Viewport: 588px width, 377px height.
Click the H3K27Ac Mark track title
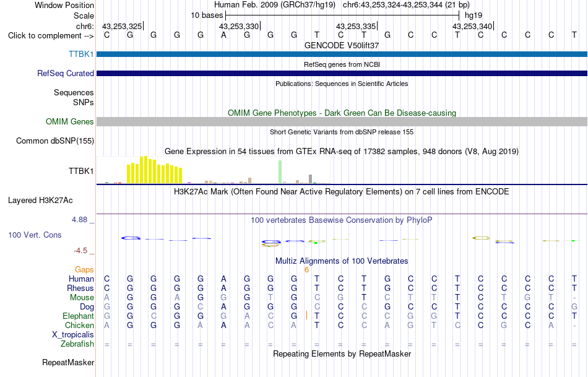tap(342, 192)
